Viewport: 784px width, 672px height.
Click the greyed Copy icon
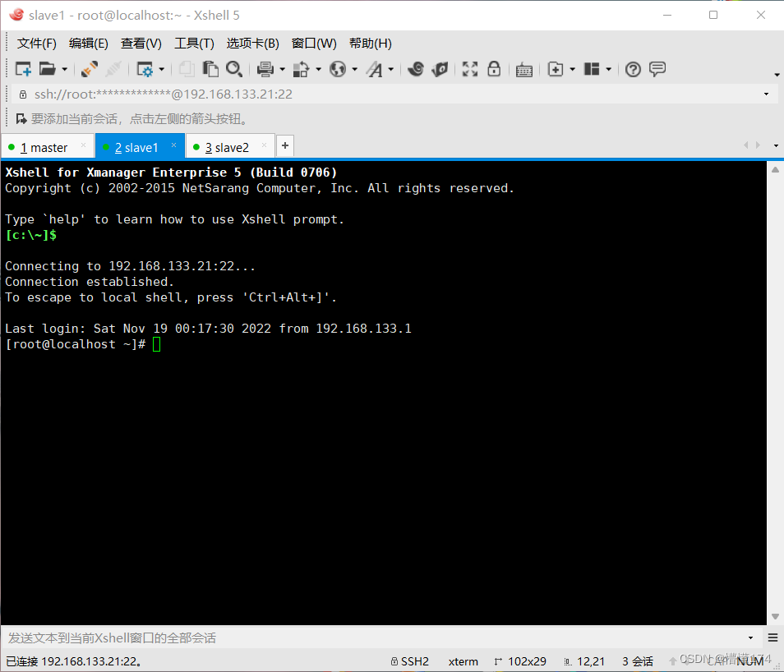tap(187, 69)
